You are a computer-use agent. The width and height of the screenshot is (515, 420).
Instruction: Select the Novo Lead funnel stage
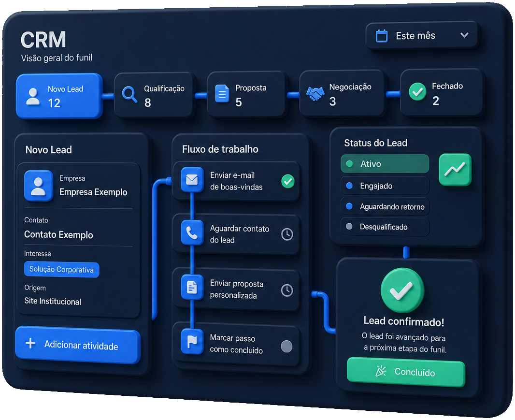pyautogui.click(x=59, y=96)
